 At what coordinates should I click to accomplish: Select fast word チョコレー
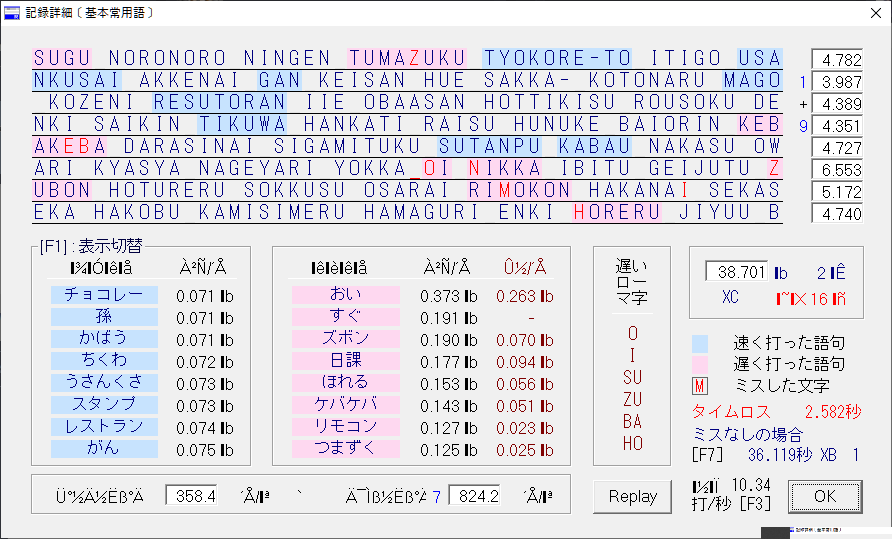(104, 295)
